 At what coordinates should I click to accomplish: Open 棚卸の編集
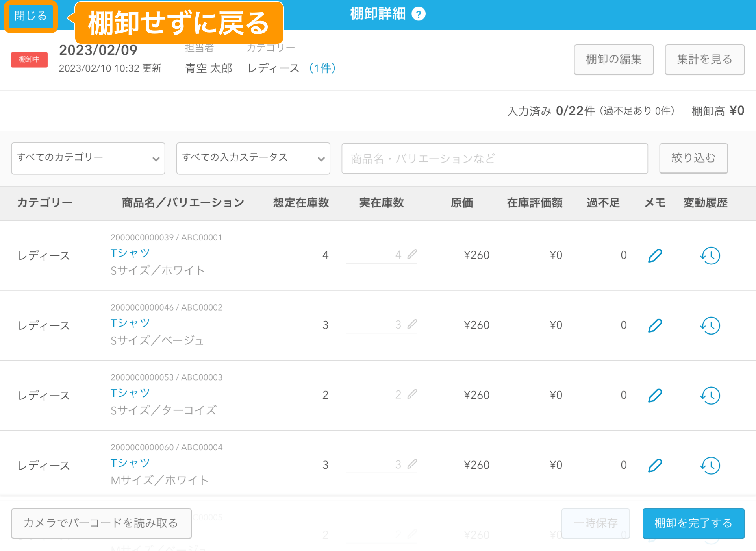click(x=613, y=59)
